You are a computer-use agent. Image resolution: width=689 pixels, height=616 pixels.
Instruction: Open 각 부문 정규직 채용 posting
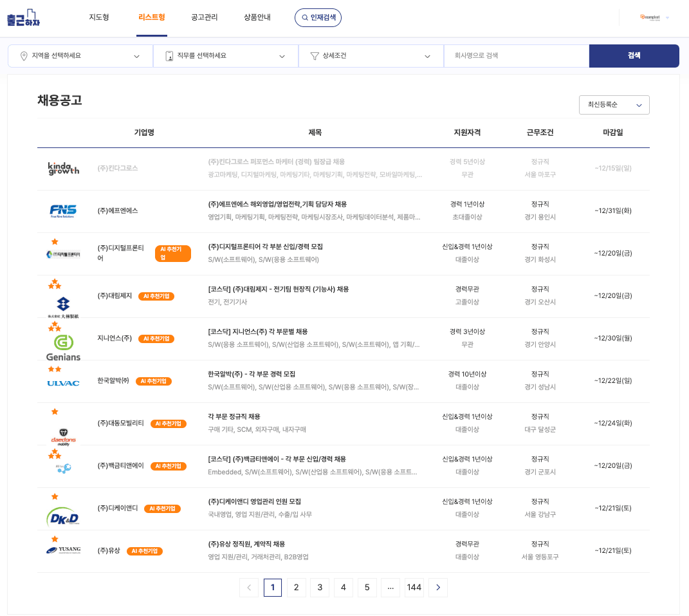[x=234, y=417]
